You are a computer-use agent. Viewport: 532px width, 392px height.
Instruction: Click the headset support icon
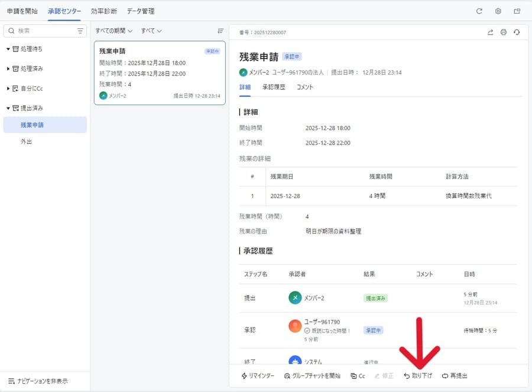(x=517, y=33)
